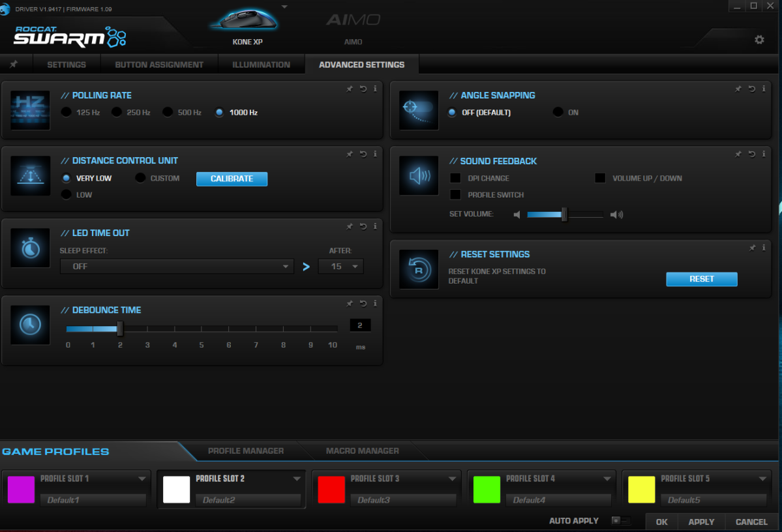Click the Debounce Time slider handle
Image resolution: width=782 pixels, height=532 pixels.
pos(120,329)
